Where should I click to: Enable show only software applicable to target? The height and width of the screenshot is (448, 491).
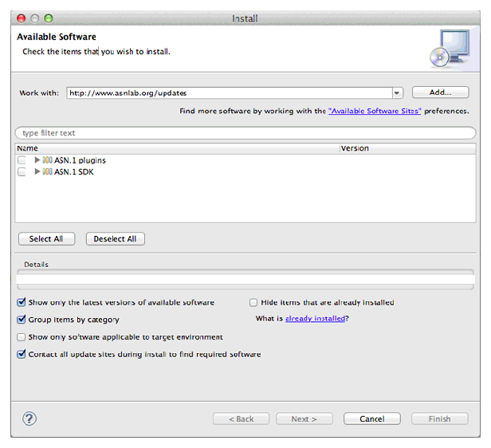[x=22, y=337]
